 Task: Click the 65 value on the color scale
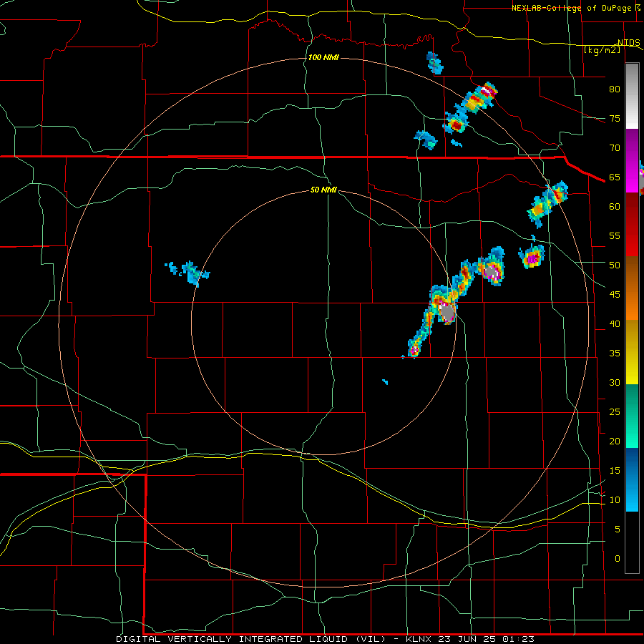[x=615, y=177]
